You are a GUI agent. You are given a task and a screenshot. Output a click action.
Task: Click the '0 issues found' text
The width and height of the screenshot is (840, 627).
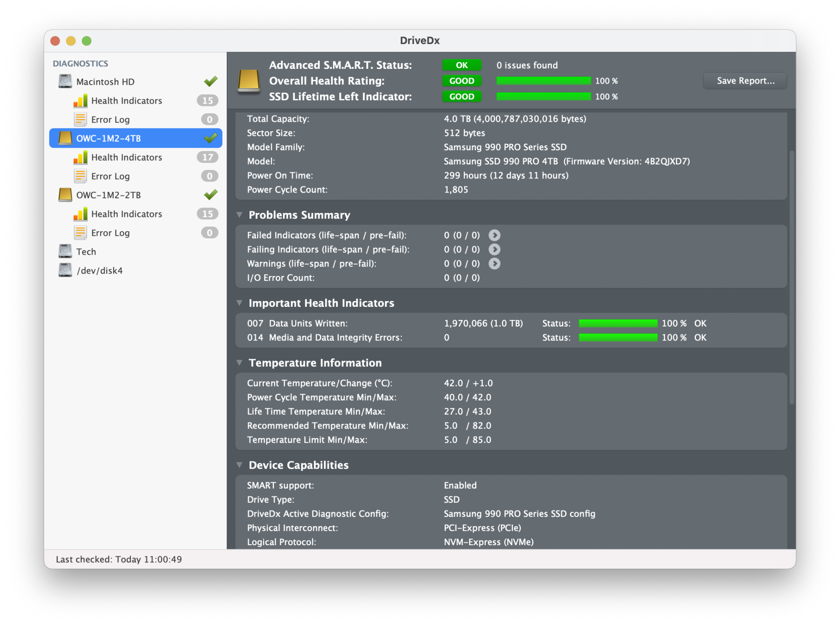pos(527,65)
